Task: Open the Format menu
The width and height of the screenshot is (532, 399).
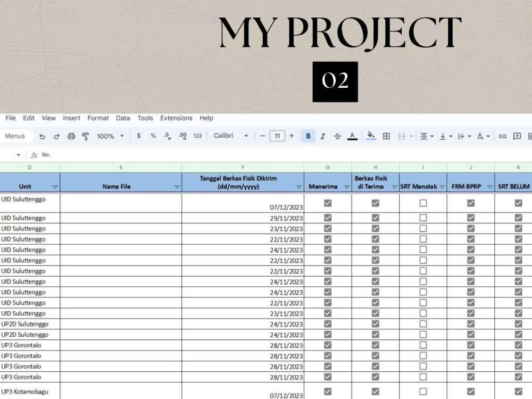Action: pos(98,118)
